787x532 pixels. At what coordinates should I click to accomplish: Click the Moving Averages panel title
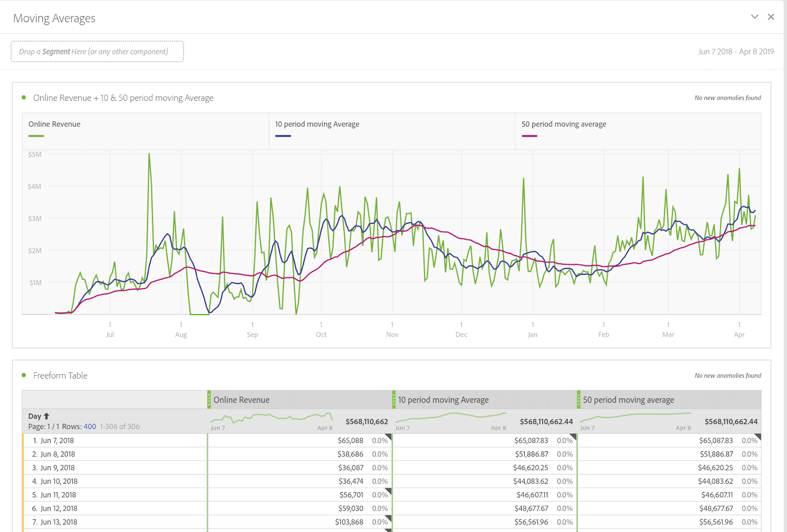(x=54, y=18)
